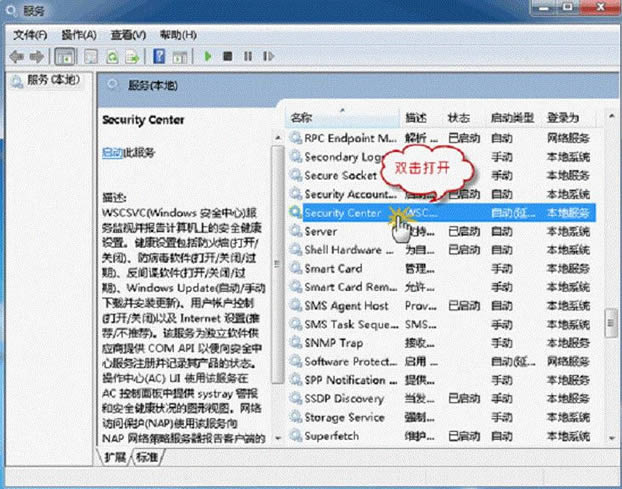Viewport: 622px width, 489px height.
Task: Switch to the 扩展 tab
Action: click(115, 457)
